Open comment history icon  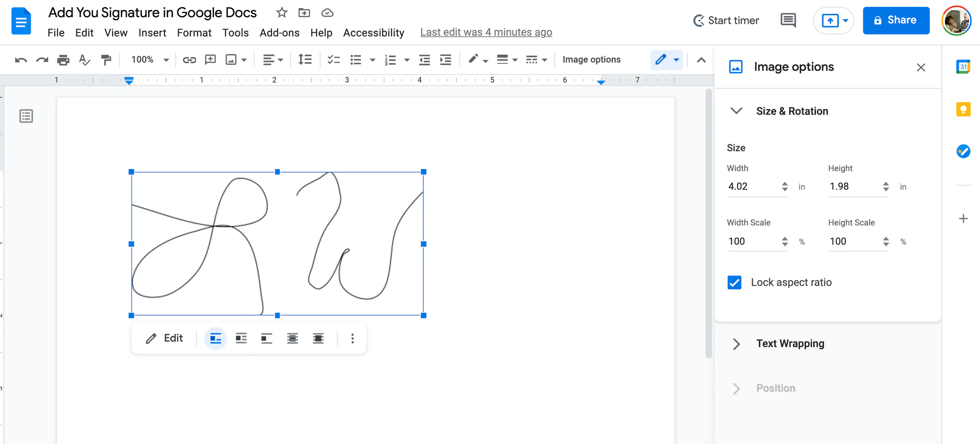[x=788, y=20]
